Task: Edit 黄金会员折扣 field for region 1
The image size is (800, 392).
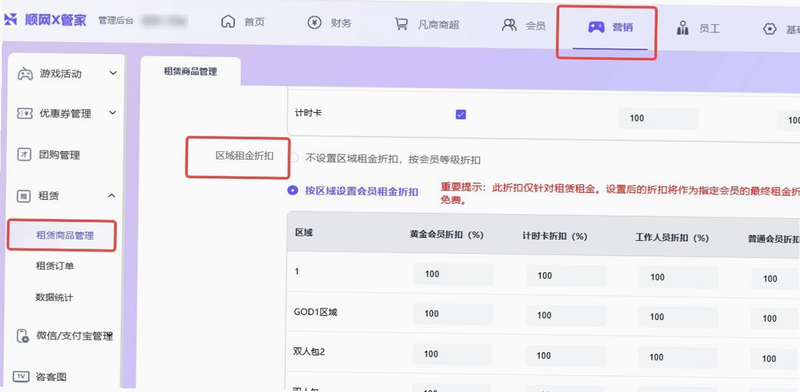Action: click(453, 274)
